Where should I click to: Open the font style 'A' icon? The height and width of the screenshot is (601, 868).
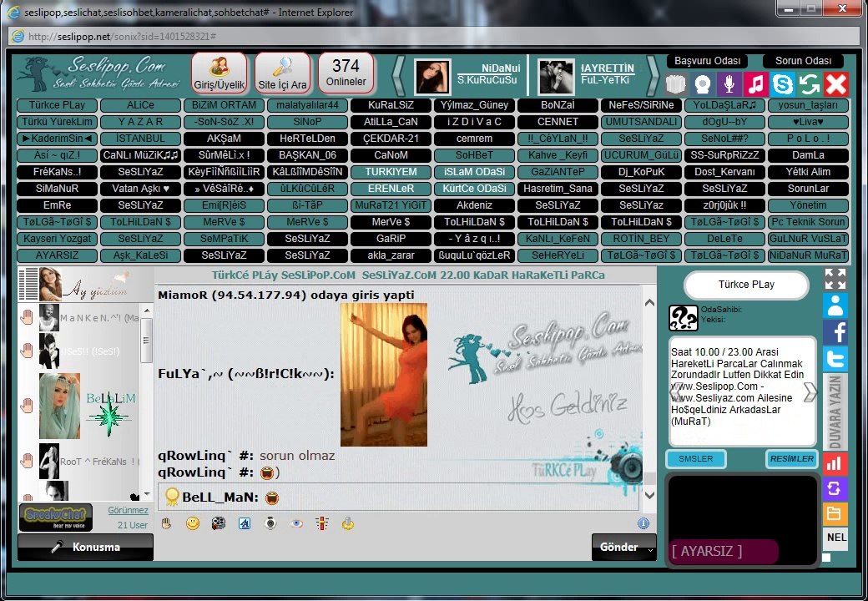tap(245, 523)
